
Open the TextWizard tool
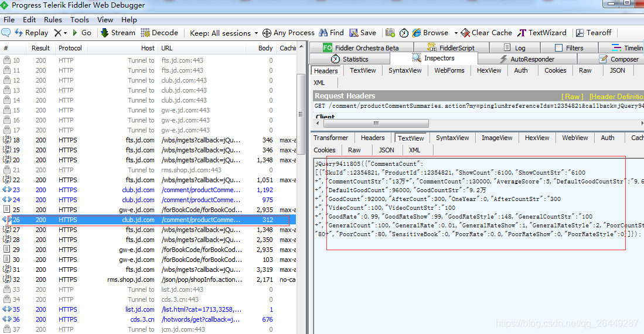pos(541,32)
